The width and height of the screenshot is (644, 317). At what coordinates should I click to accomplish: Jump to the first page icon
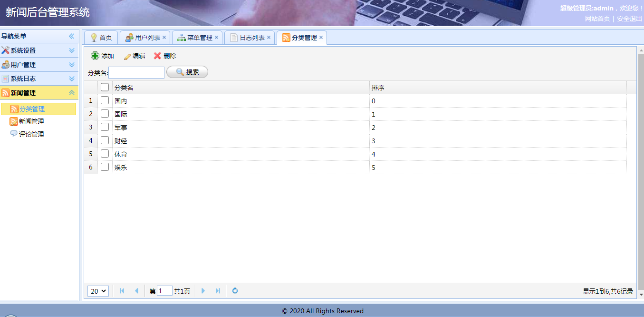click(x=122, y=291)
